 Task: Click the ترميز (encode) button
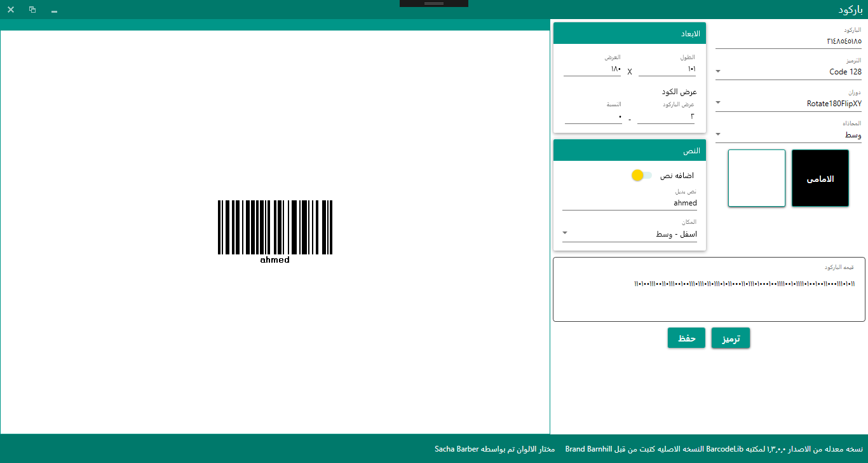tap(731, 338)
